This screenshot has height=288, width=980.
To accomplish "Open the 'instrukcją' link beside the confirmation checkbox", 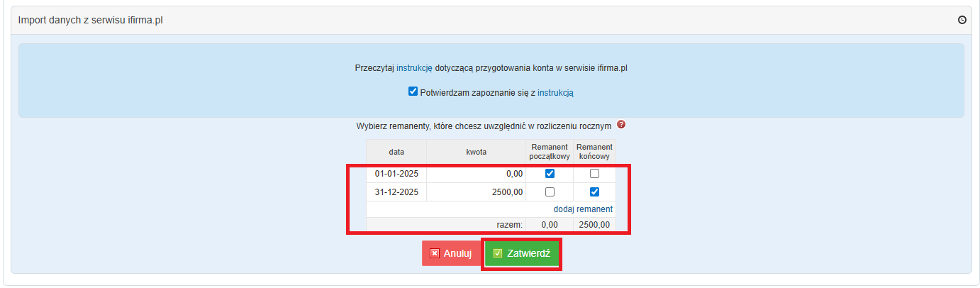I will click(555, 92).
